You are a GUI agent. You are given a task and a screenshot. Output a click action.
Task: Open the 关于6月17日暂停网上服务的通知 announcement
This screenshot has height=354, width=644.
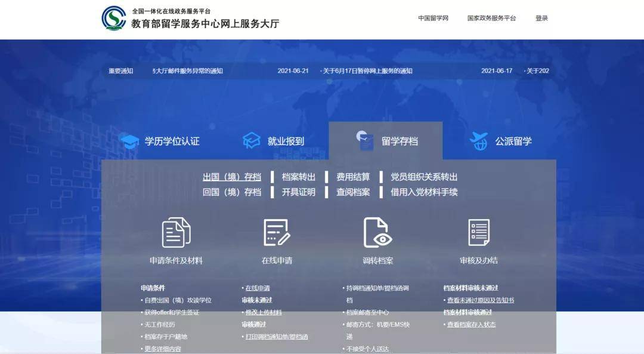pyautogui.click(x=367, y=71)
